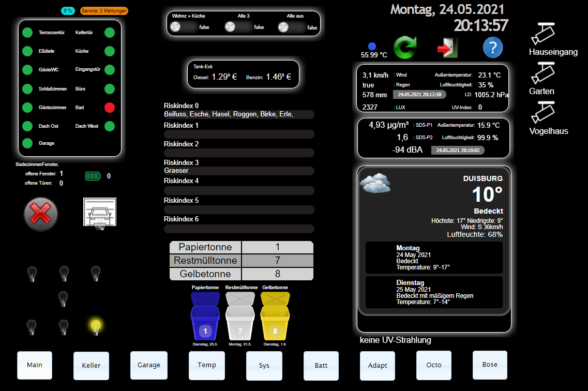
Task: Click the Restmülltonne table row
Action: tap(241, 261)
